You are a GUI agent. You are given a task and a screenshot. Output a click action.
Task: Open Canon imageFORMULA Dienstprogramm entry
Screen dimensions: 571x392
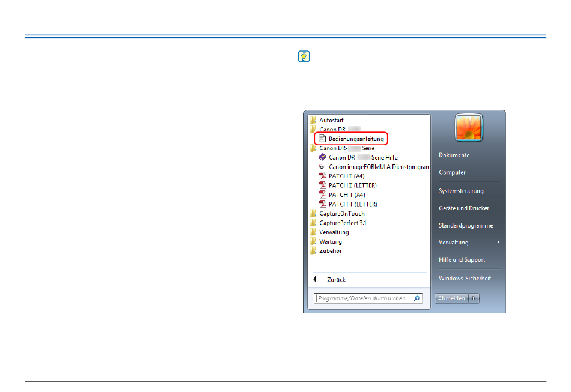point(379,167)
